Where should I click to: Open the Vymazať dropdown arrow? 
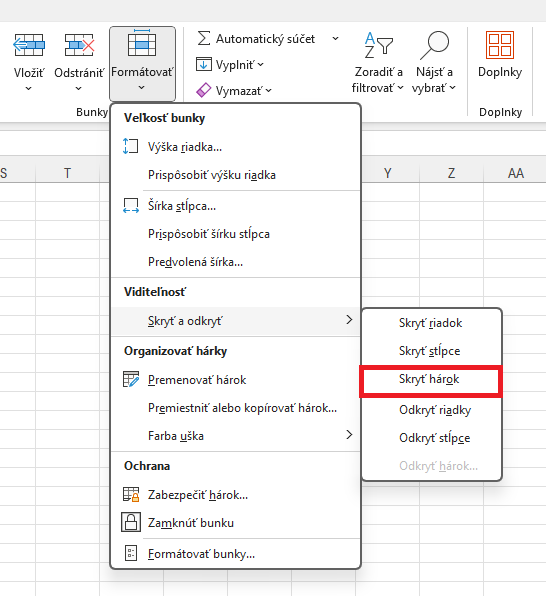[268, 90]
